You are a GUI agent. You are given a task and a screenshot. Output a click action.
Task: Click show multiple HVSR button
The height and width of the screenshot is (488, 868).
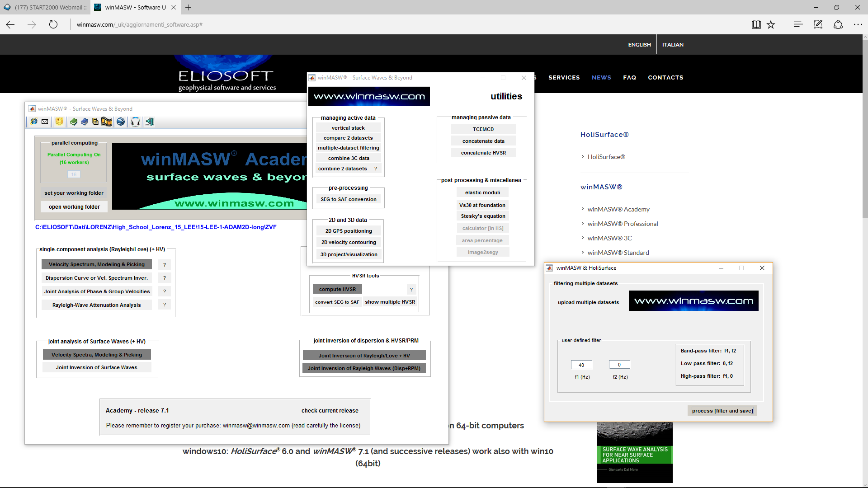[390, 302]
